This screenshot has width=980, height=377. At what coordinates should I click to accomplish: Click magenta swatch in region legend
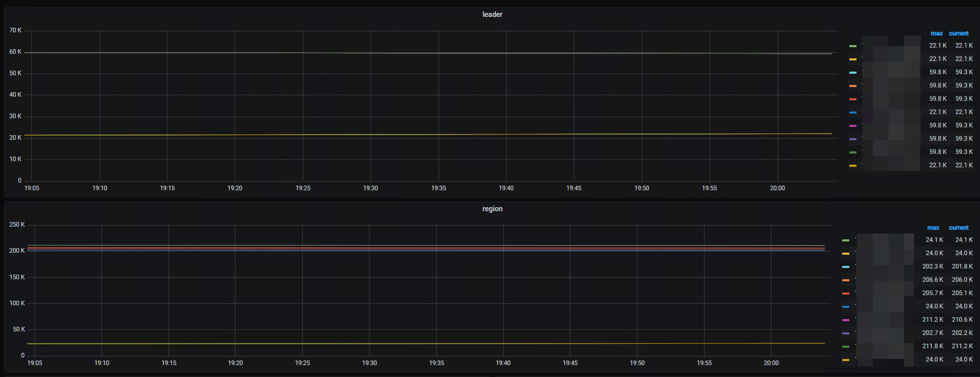(845, 320)
